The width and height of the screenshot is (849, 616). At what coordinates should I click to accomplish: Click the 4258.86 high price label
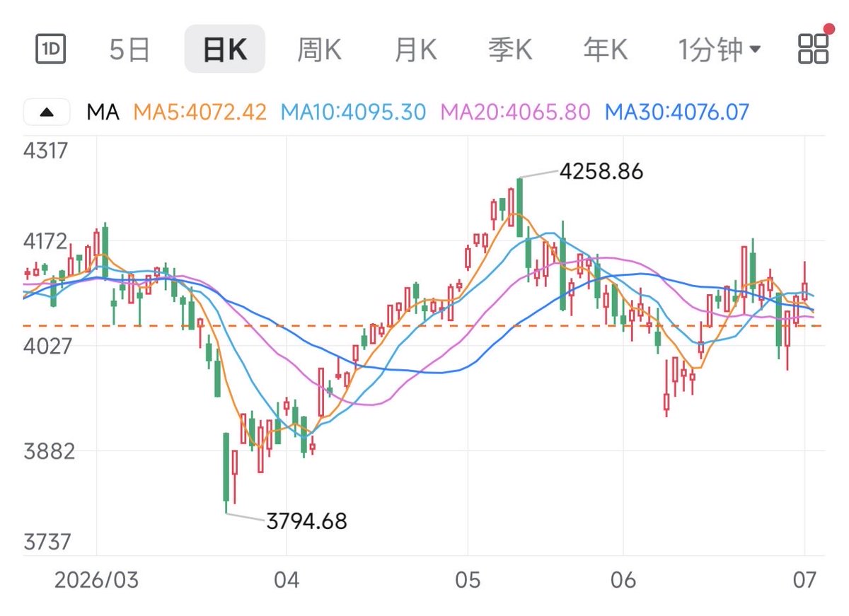coord(601,171)
